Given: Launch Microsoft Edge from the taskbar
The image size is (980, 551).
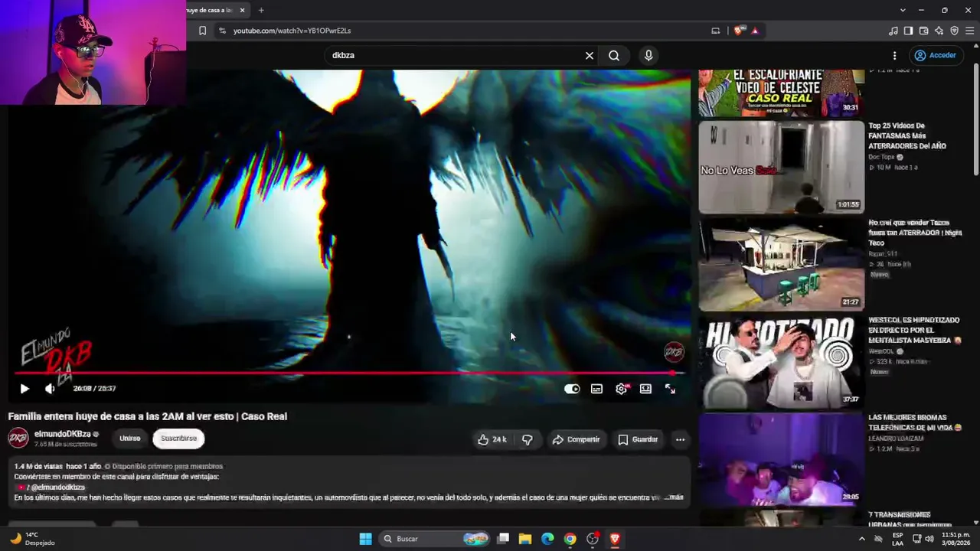Looking at the screenshot, I should tap(547, 539).
